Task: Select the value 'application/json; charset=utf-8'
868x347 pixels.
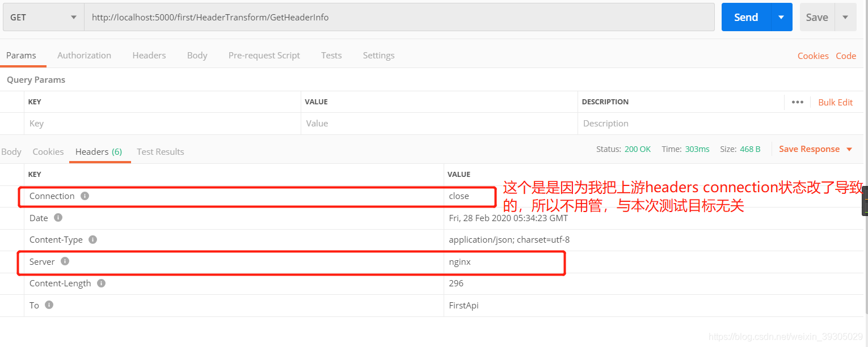Action: pyautogui.click(x=509, y=240)
